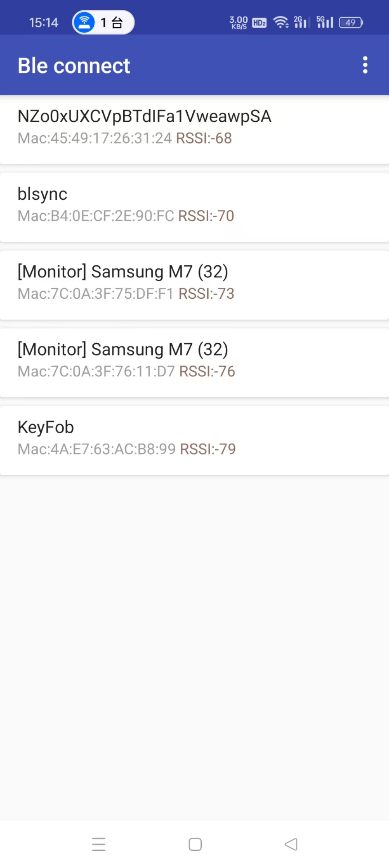Tap the 15:14 clock display
The image size is (389, 868).
pyautogui.click(x=44, y=23)
